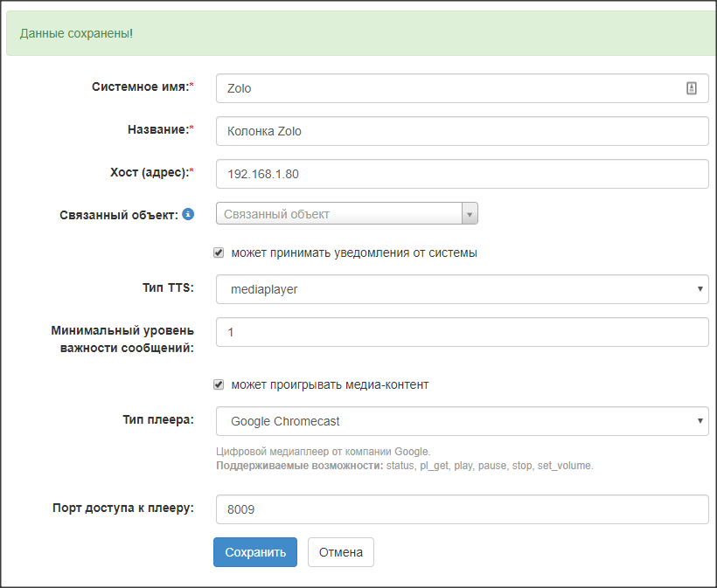Click the Название label text

click(x=158, y=129)
